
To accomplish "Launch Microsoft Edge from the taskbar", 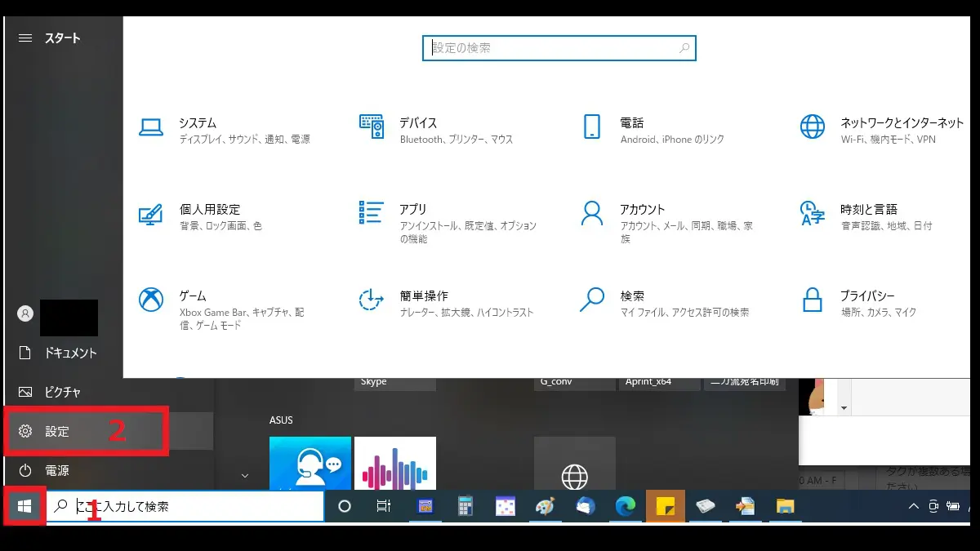I will click(x=626, y=507).
